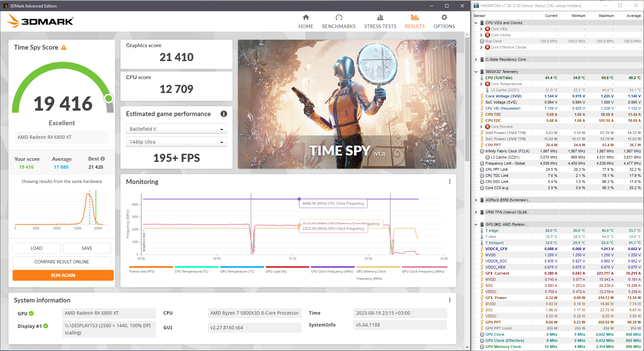Click the LOAD button
Image resolution: width=644 pixels, height=351 pixels.
[36, 248]
